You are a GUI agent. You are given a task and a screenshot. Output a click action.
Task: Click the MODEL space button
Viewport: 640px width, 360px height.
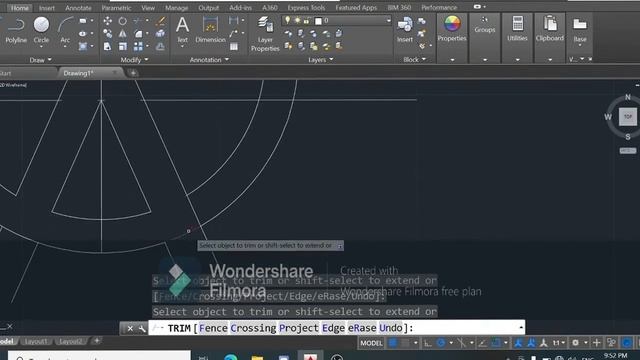pos(371,343)
